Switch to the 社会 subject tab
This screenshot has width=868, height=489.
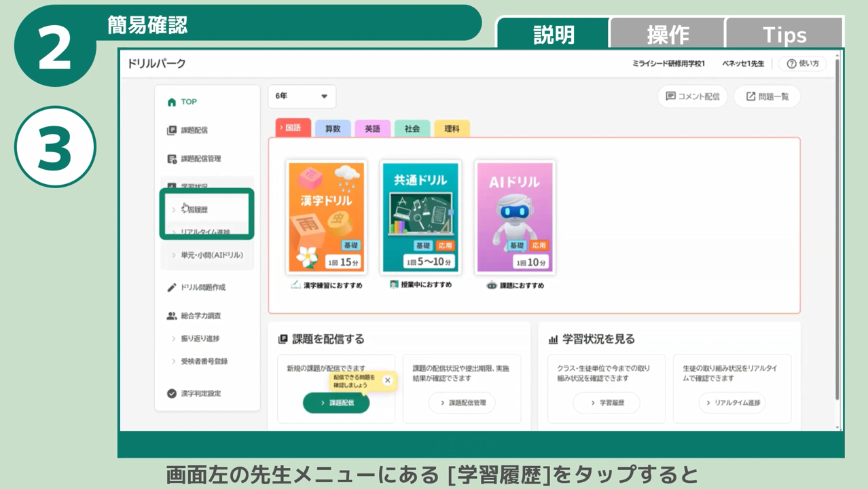[412, 128]
